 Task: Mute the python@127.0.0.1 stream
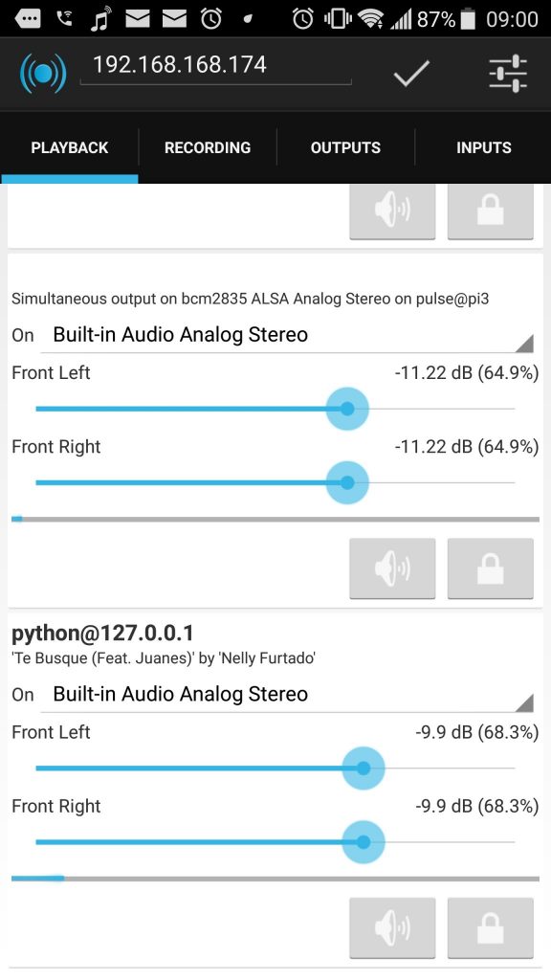coord(392,927)
